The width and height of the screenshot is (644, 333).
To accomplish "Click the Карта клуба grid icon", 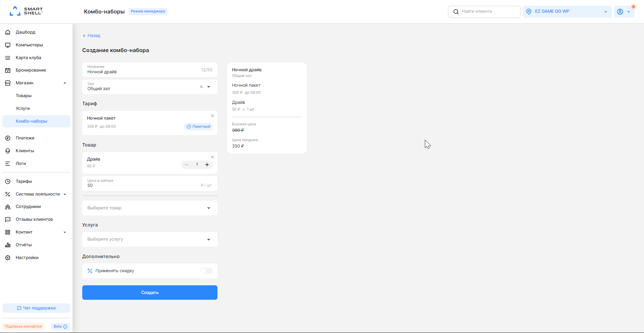I will [8, 58].
